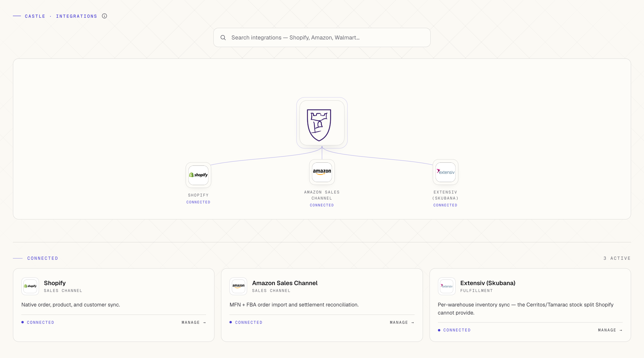Click CONNECTED status under Shopify diagram node
Image resolution: width=644 pixels, height=358 pixels.
(x=198, y=202)
